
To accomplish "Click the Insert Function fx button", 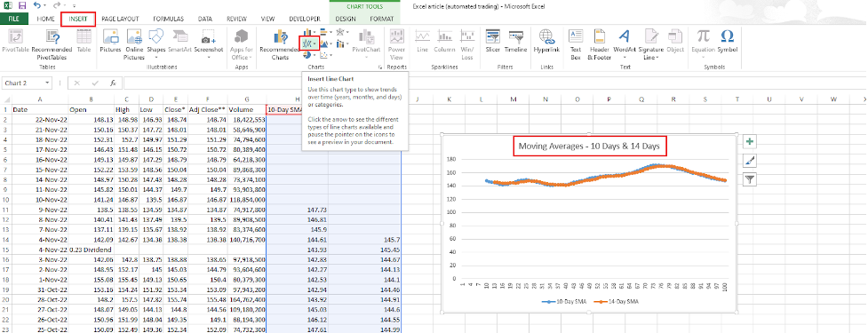I will point(112,83).
